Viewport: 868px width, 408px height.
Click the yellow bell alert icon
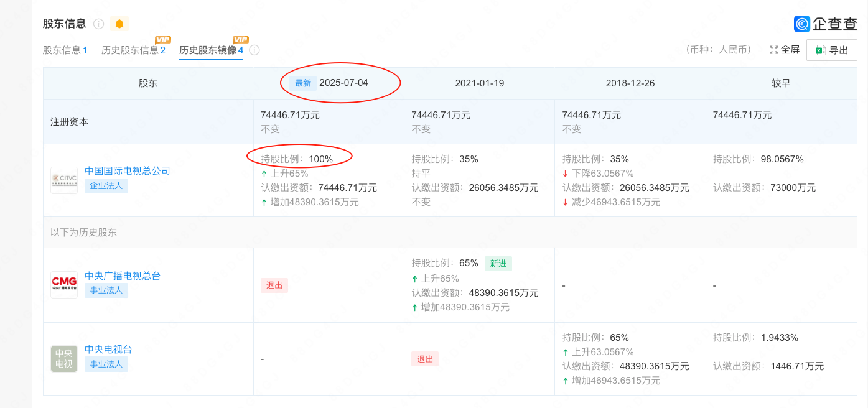coord(119,24)
